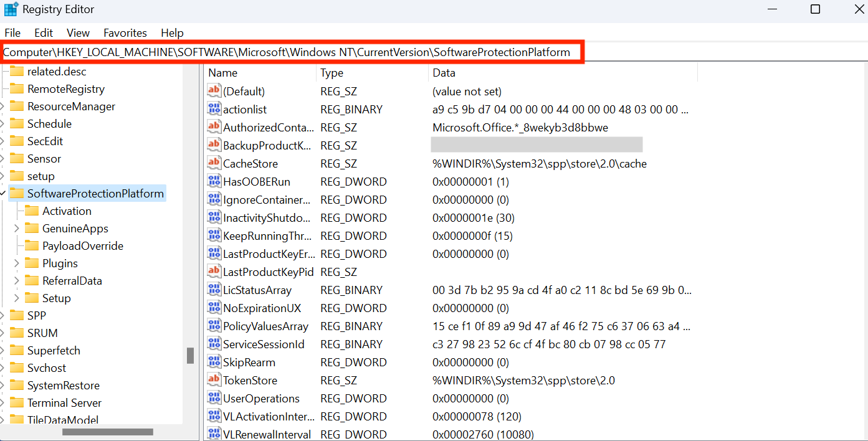Sort values by the Type column header
This screenshot has height=441, width=868.
(331, 73)
